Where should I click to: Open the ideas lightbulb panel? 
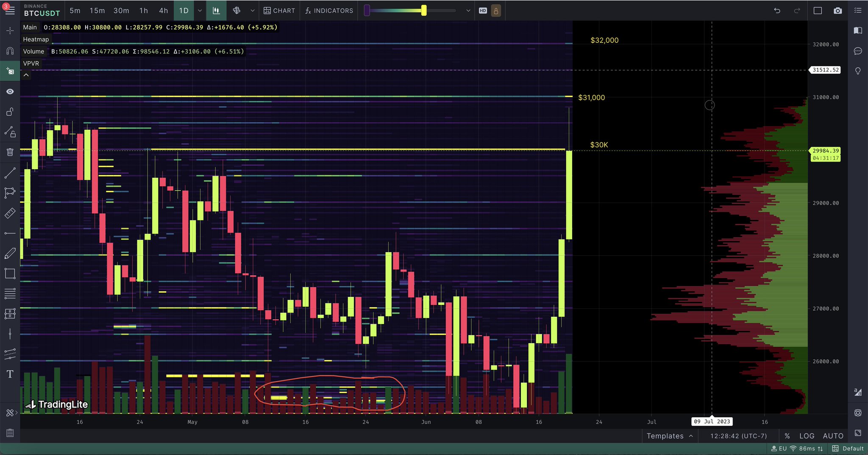[858, 71]
